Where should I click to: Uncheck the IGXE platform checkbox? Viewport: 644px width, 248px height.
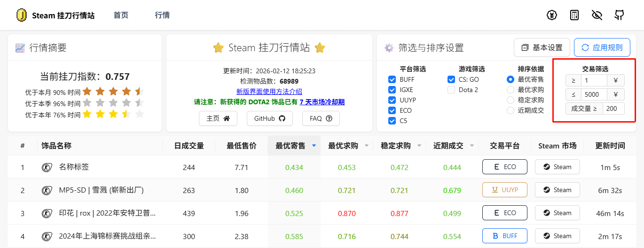pyautogui.click(x=392, y=90)
